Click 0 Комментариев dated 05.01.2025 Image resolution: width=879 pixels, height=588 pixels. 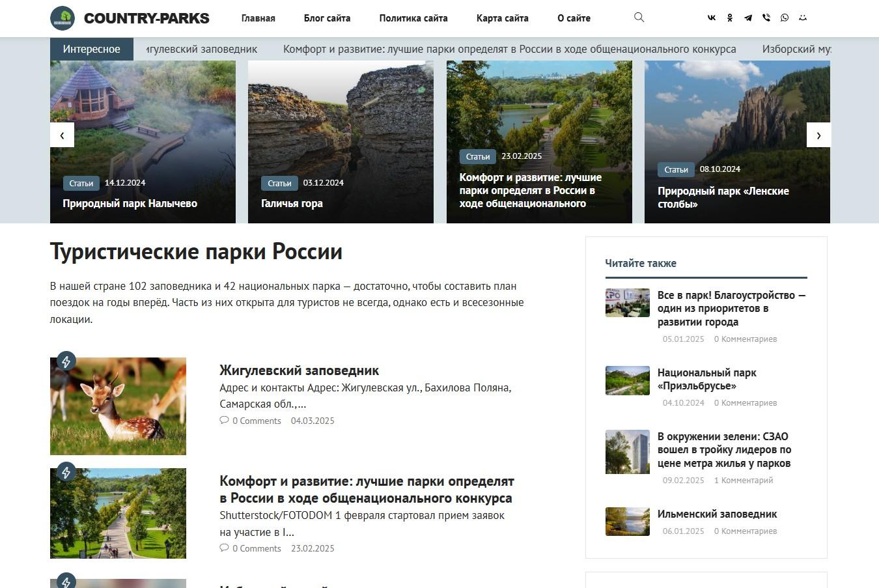[746, 339]
